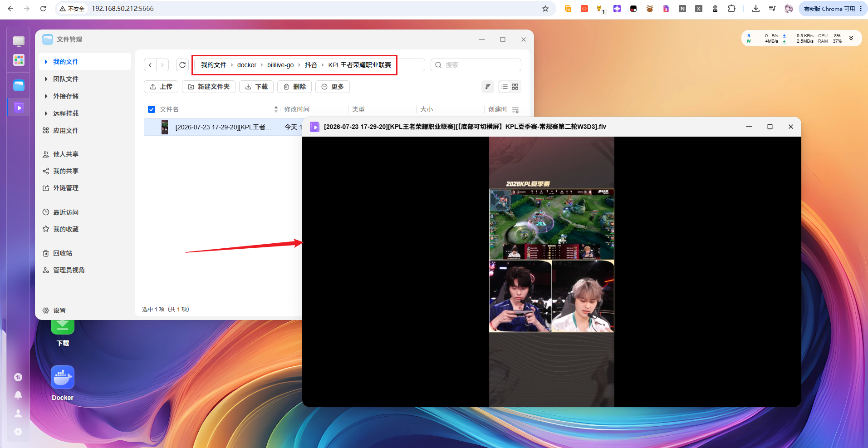Expand the system monitor widget

pos(851,38)
